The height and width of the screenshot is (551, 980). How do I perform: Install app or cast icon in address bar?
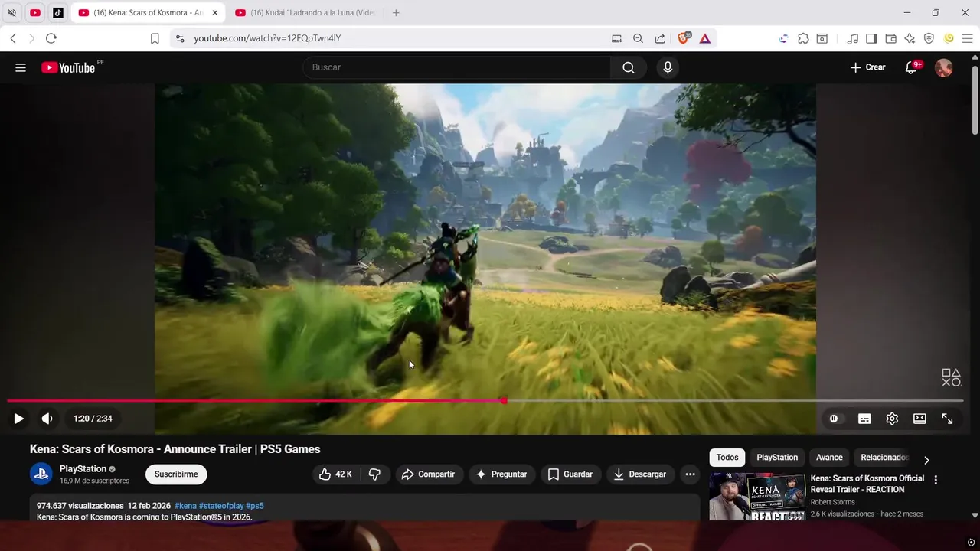coord(617,38)
